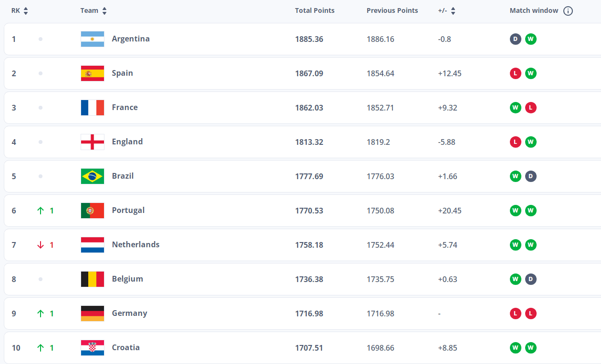Image resolution: width=601 pixels, height=364 pixels.
Task: Click Germany's second red loss badge
Action: click(531, 313)
